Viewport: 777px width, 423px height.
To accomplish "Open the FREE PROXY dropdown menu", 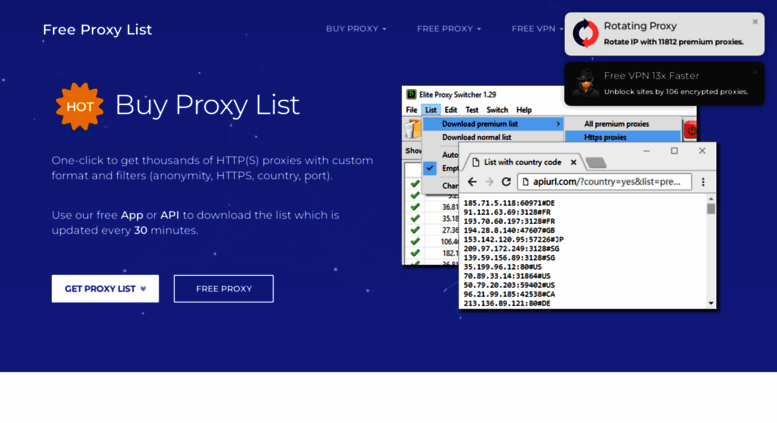I will point(448,29).
